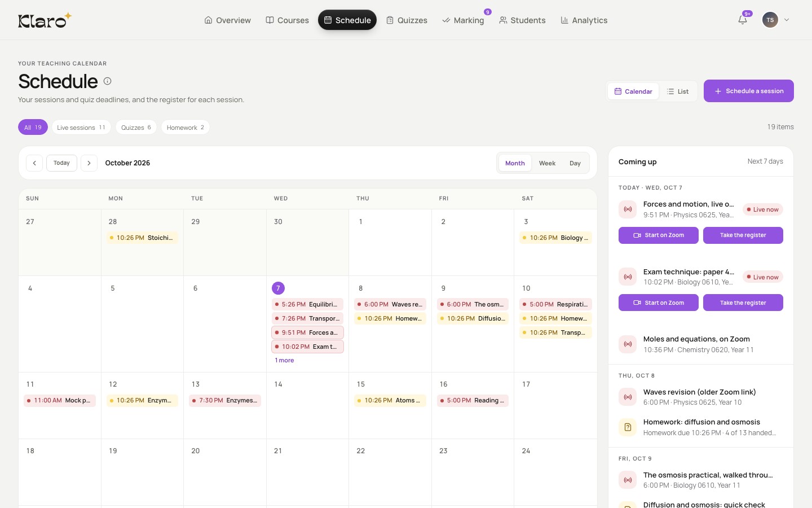This screenshot has height=508, width=812.
Task: Click homework icon for diffusion and osmosis
Action: pyautogui.click(x=628, y=427)
